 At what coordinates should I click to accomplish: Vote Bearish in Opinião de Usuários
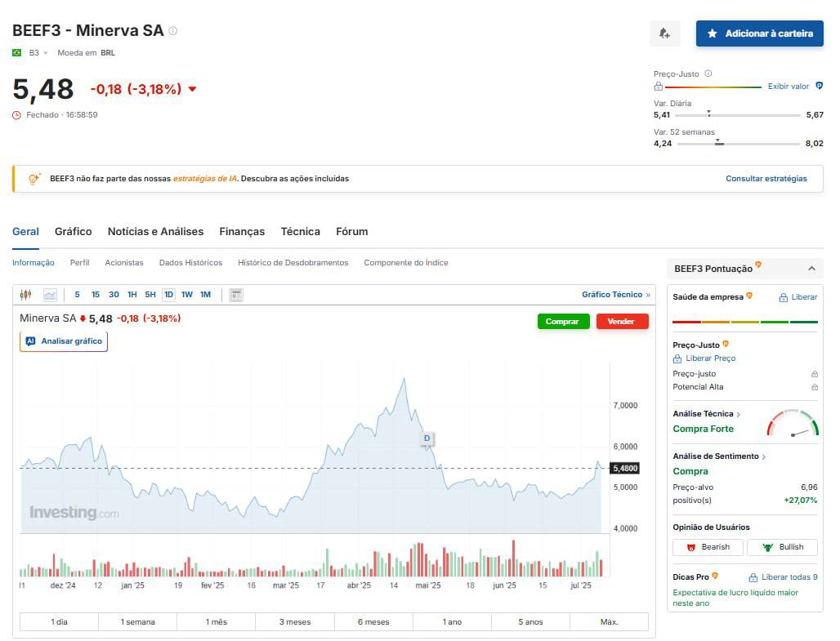pyautogui.click(x=708, y=547)
